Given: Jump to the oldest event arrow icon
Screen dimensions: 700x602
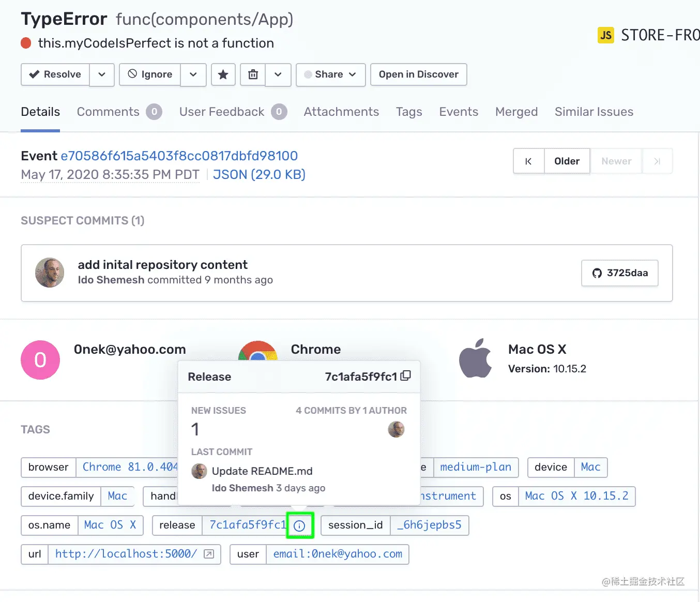Looking at the screenshot, I should coord(528,161).
